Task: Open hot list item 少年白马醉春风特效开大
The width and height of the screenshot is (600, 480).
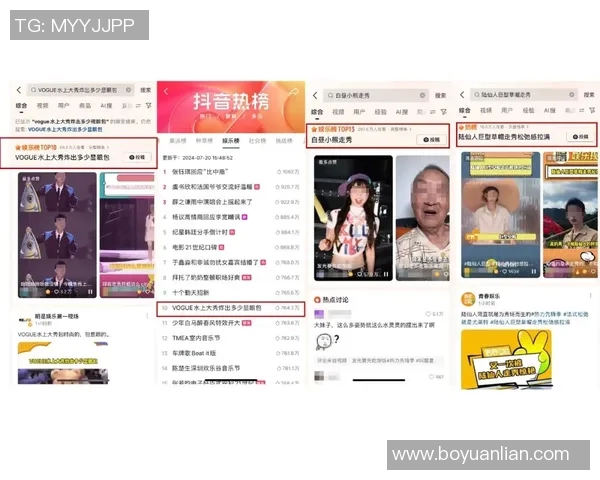Action: pyautogui.click(x=231, y=323)
